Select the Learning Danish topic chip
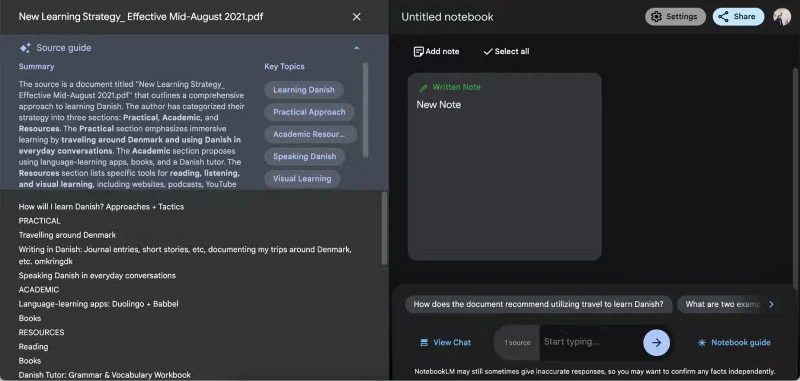800x381 pixels. [x=304, y=90]
